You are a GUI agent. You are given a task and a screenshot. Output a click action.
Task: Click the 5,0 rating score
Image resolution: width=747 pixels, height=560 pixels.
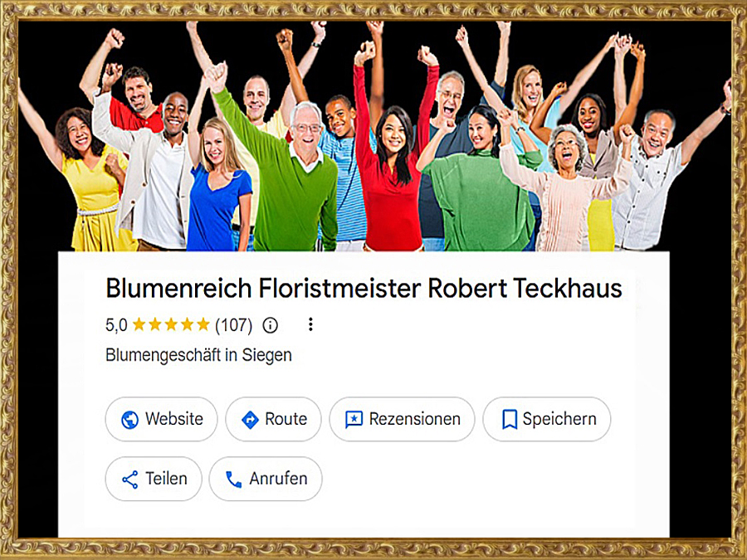[116, 326]
